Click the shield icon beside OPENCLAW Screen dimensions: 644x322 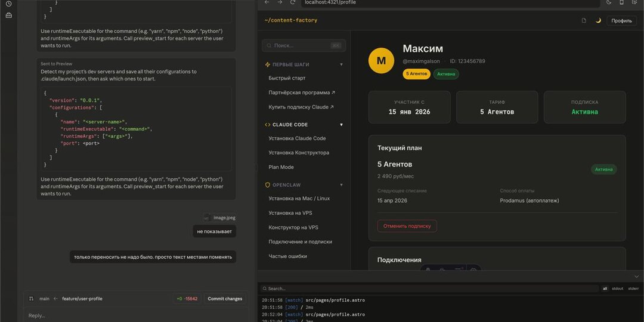[267, 185]
